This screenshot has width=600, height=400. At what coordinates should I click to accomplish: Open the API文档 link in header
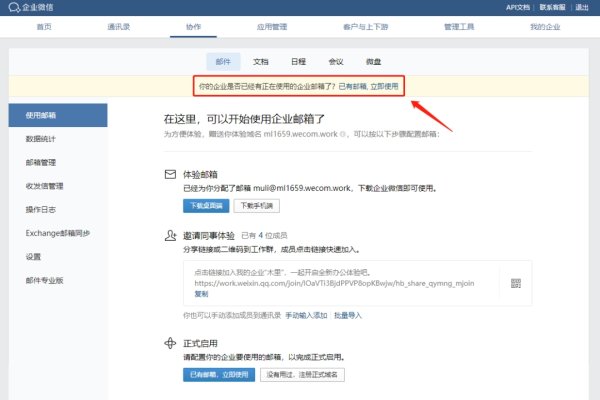pos(518,7)
